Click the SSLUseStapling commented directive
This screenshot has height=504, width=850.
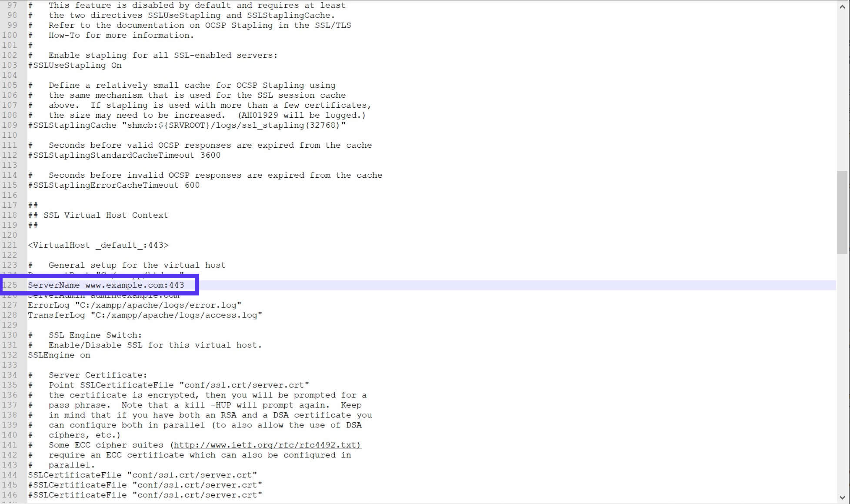click(x=74, y=65)
